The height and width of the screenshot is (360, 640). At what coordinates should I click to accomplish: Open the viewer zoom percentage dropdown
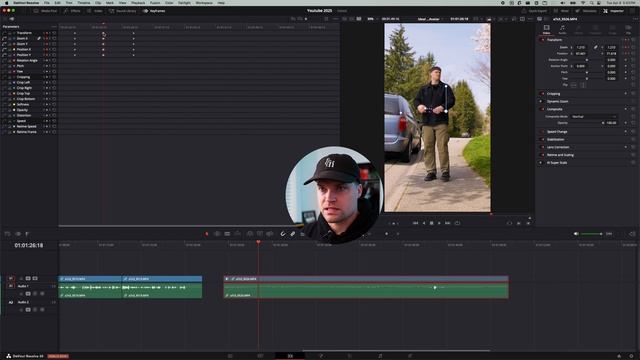[x=372, y=19]
